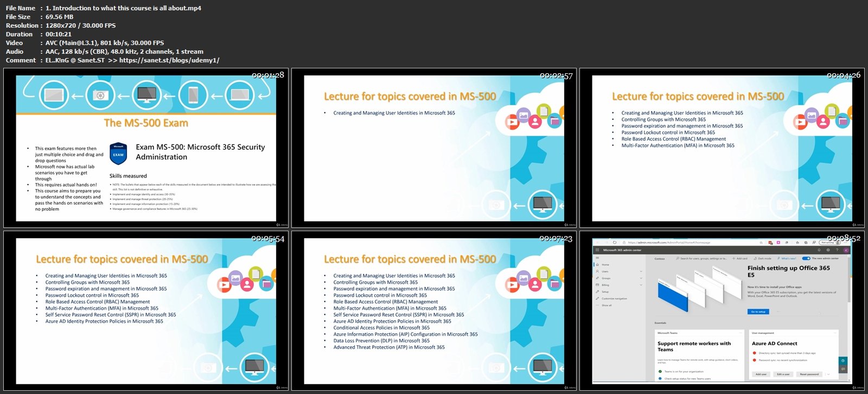Enable Dark mode in admin center
This screenshot has height=394, width=868.
(x=762, y=258)
